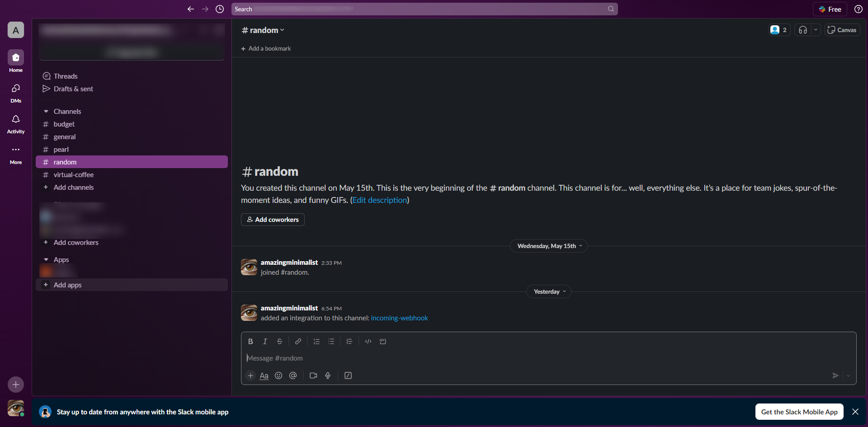Focus the Message #random input field
The height and width of the screenshot is (427, 868).
point(549,358)
